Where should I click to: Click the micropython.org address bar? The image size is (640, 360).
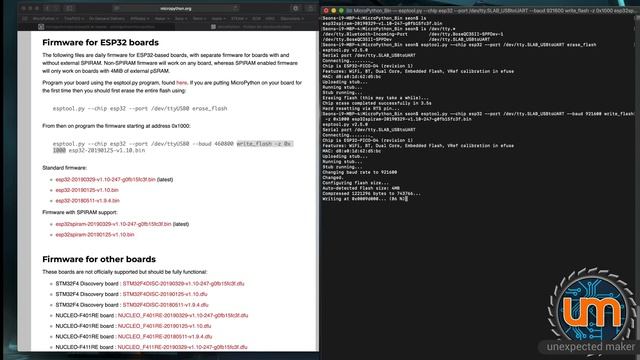176,8
